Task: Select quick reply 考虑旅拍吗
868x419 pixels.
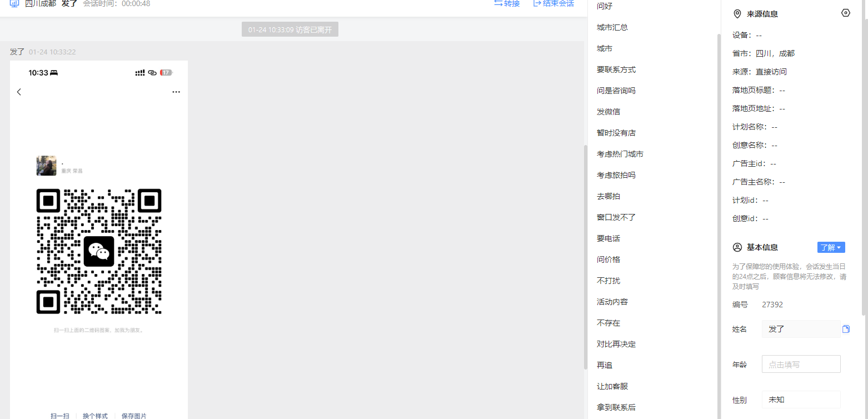Action: pos(616,175)
